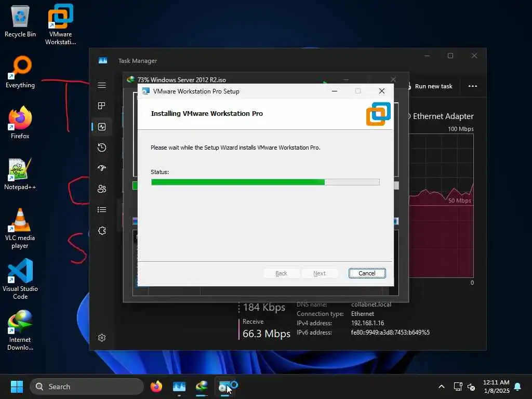The height and width of the screenshot is (399, 532).
Task: Open Task Manager settings gear
Action: (102, 338)
